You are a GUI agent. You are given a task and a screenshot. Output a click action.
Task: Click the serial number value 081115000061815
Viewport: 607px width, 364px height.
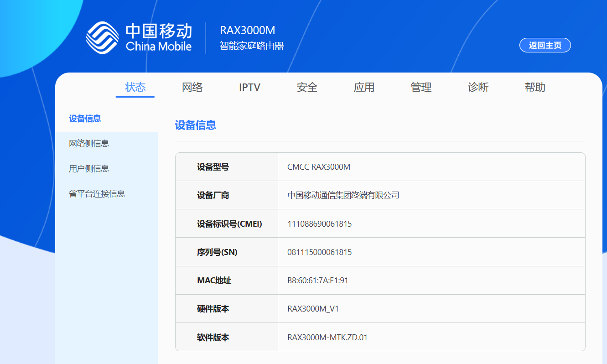[x=319, y=252]
